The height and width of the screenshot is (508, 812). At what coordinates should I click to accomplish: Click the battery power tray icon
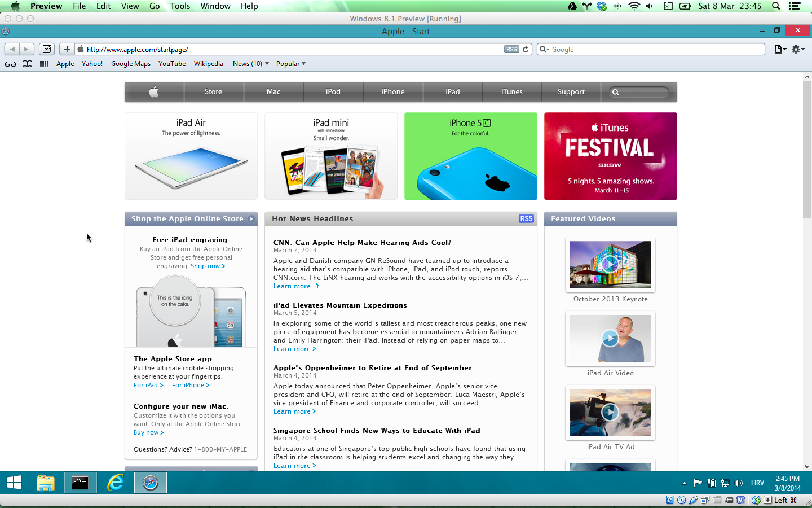(x=712, y=483)
